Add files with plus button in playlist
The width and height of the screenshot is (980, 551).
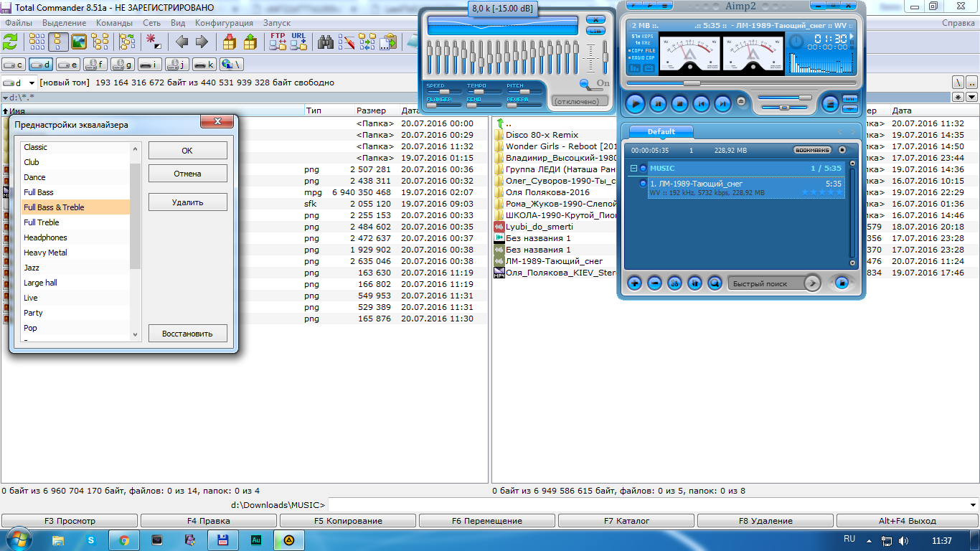[635, 283]
